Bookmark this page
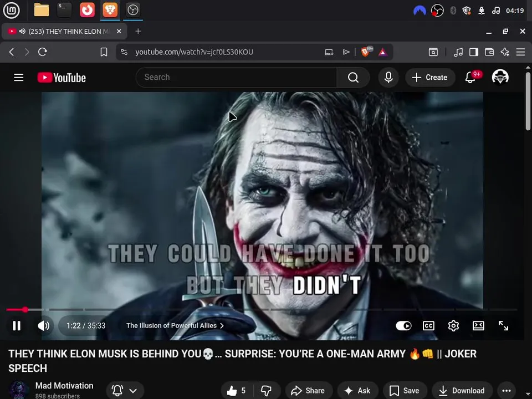This screenshot has height=399, width=532. pyautogui.click(x=104, y=52)
